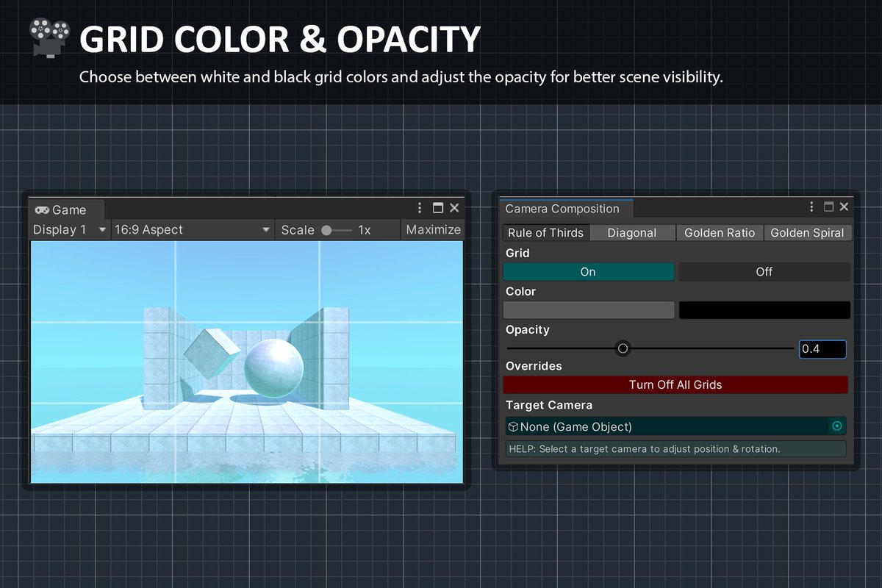
Task: Turn the grid On
Action: click(588, 272)
